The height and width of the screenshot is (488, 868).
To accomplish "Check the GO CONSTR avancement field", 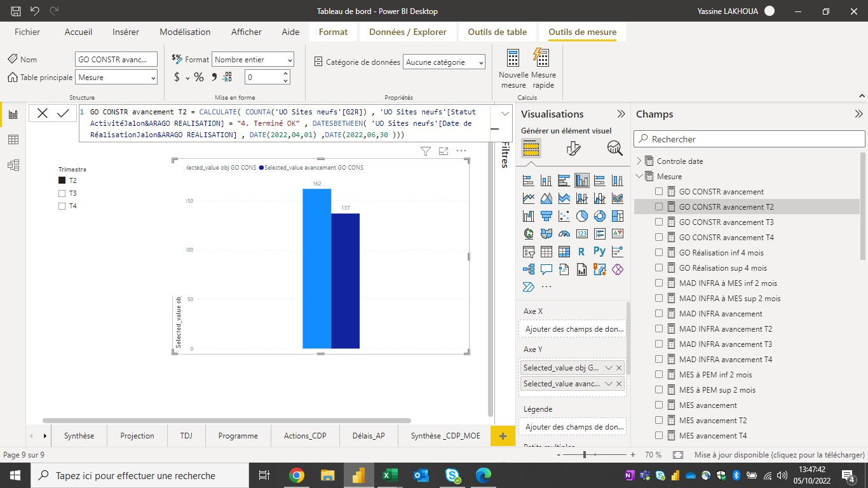I will (x=659, y=191).
